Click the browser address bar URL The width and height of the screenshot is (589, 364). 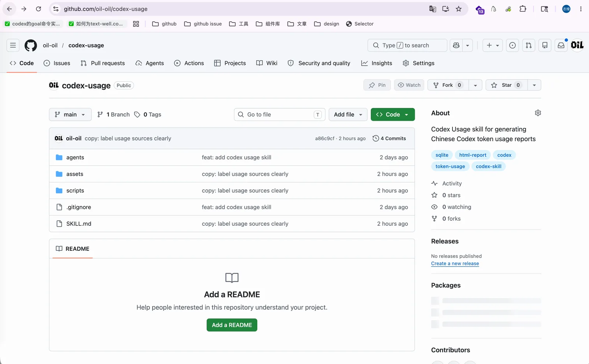coord(106,9)
